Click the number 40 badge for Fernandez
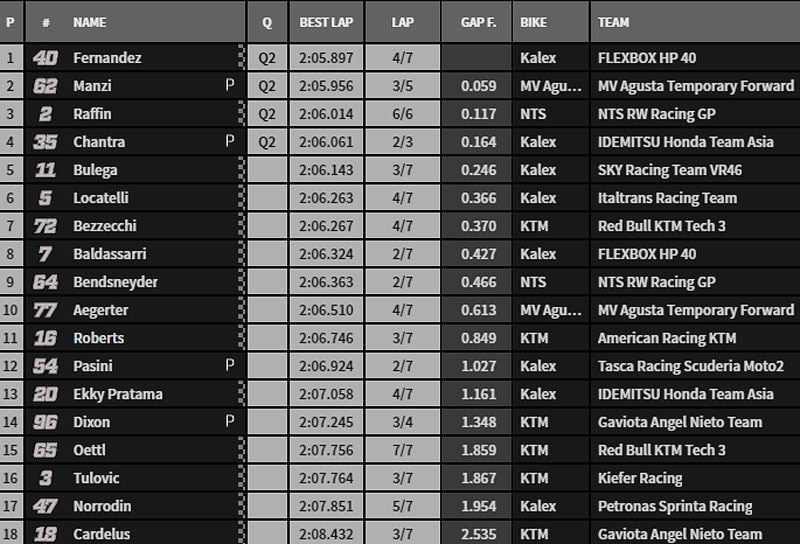This screenshot has width=800, height=544. pyautogui.click(x=45, y=58)
